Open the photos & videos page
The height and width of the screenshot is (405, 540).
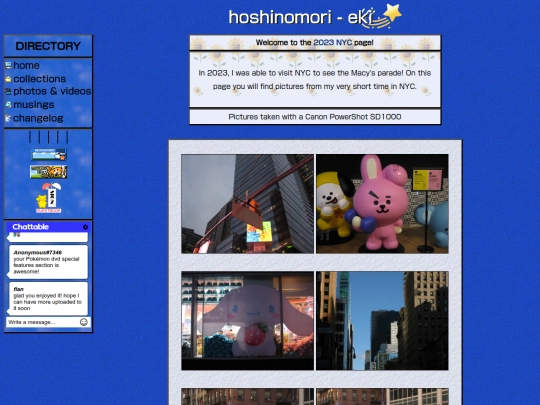[52, 91]
